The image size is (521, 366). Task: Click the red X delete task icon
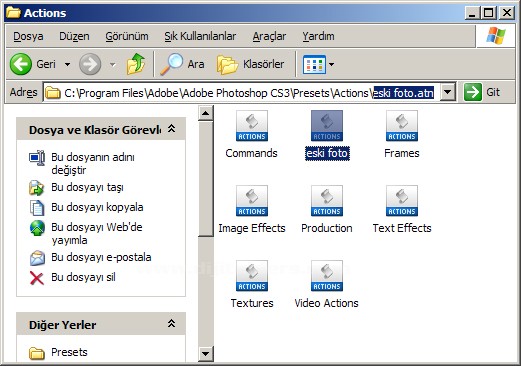[x=37, y=278]
